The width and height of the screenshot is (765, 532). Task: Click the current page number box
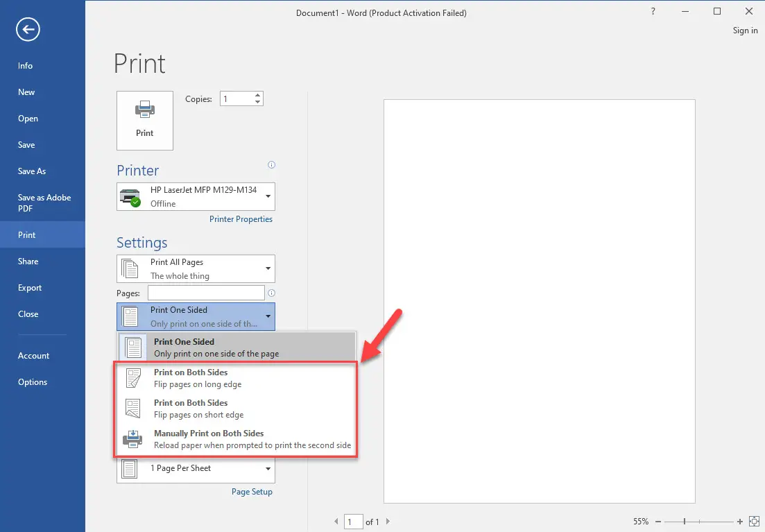(x=353, y=522)
